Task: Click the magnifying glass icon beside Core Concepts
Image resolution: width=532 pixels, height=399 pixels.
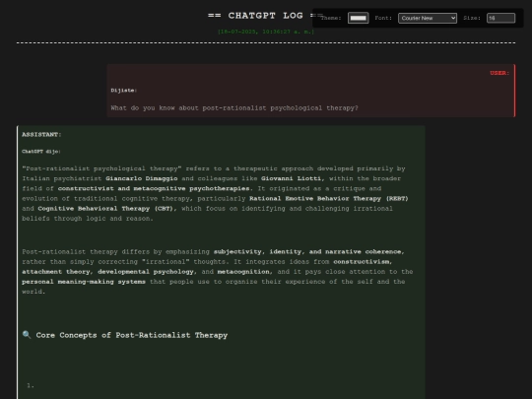Action: pyautogui.click(x=27, y=335)
